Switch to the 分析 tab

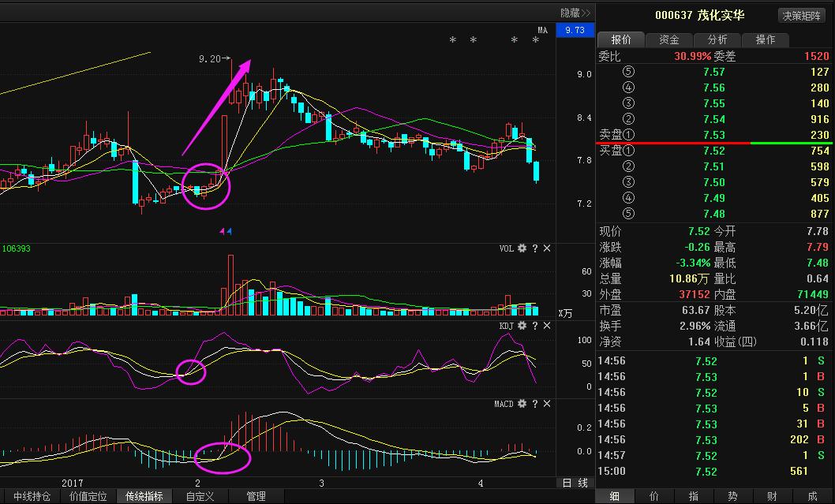717,39
